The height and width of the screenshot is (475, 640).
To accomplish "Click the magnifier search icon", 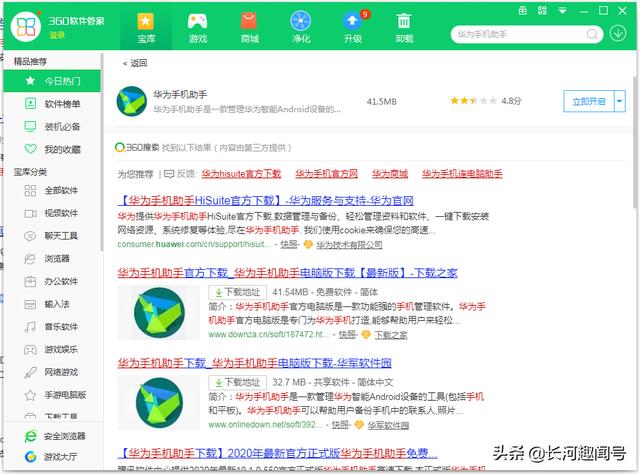I will [592, 34].
